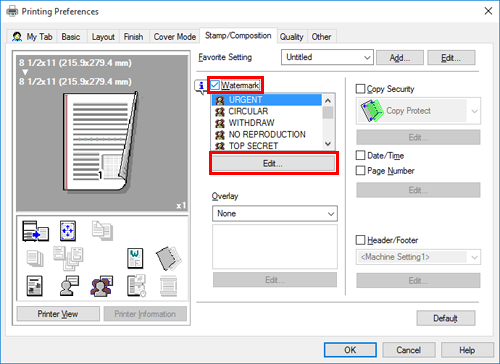The width and height of the screenshot is (500, 364).
Task: Click the Printer View button
Action: [58, 314]
